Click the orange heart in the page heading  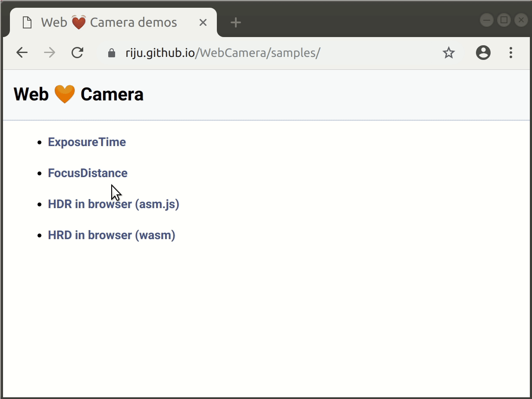point(65,94)
